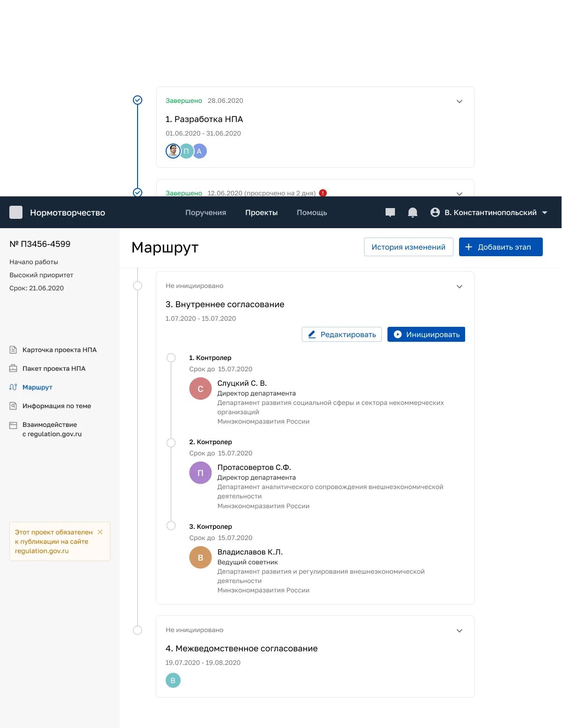Screen dimensions: 562x728
Task: Click the П avatar in stage 1
Action: (x=186, y=151)
